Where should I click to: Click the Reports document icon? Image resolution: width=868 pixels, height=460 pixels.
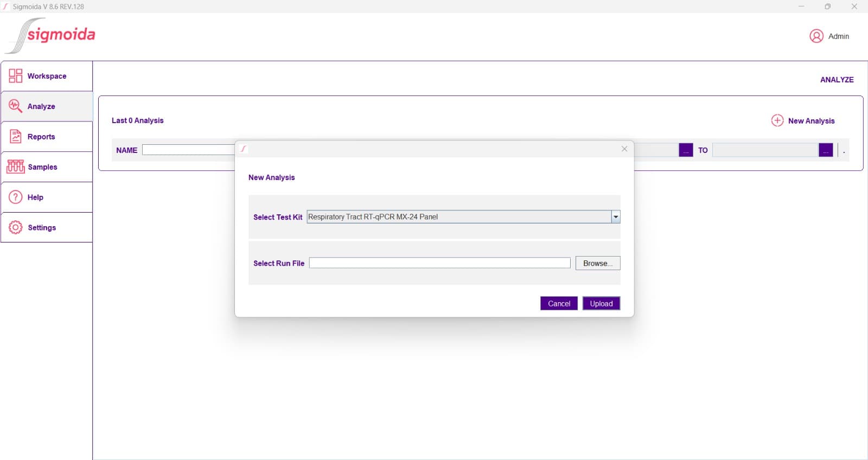pyautogui.click(x=16, y=137)
